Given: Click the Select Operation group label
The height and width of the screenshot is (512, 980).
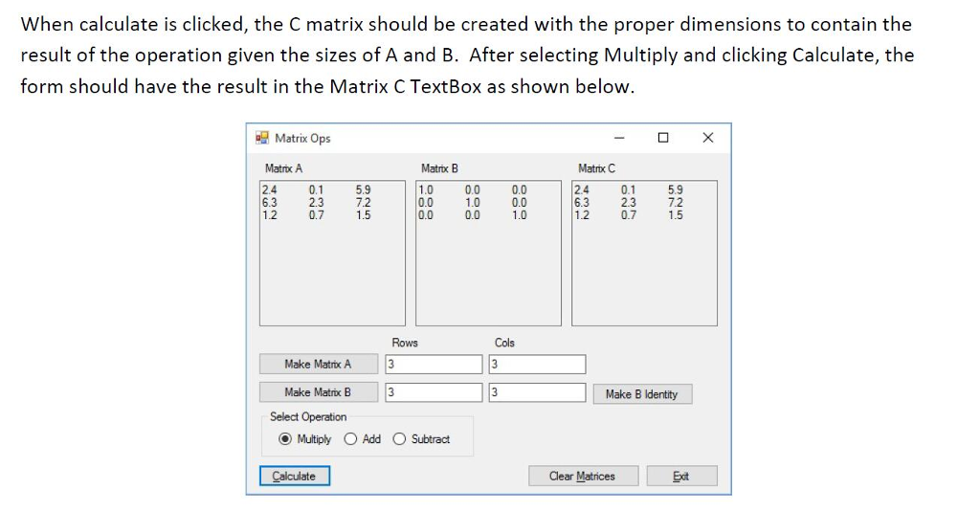Looking at the screenshot, I should (308, 416).
